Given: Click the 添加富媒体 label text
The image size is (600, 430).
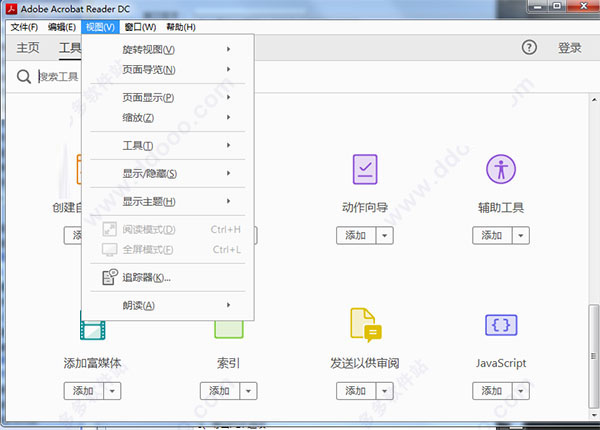Looking at the screenshot, I should [92, 363].
